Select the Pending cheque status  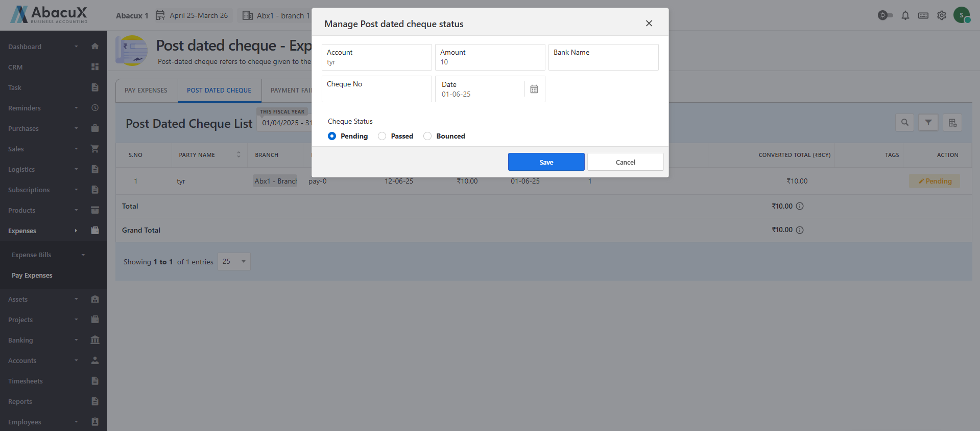332,136
